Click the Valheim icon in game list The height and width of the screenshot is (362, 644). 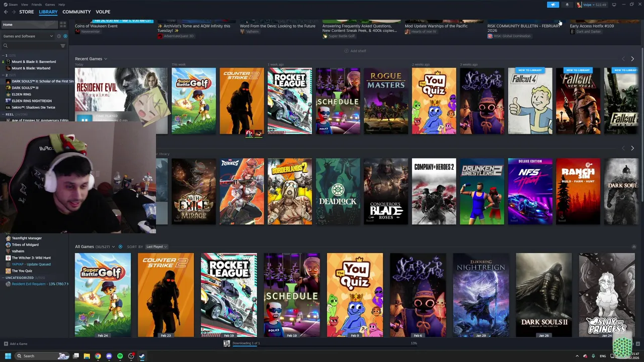(8, 251)
